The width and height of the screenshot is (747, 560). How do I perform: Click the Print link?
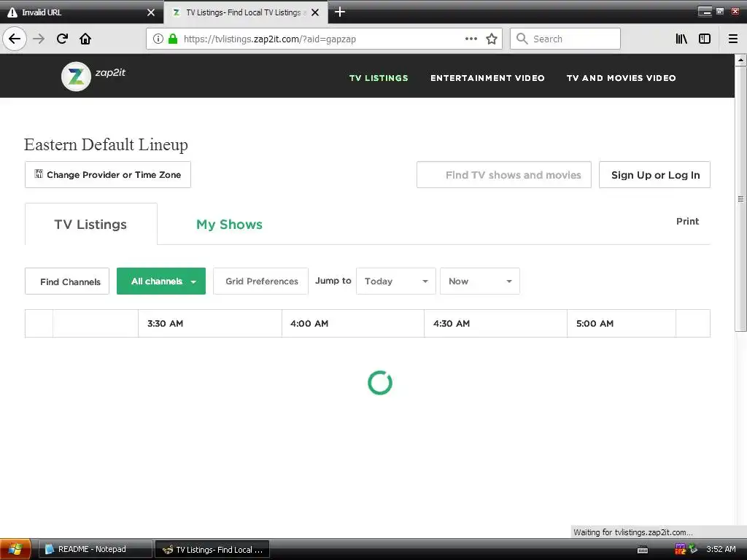pos(687,222)
